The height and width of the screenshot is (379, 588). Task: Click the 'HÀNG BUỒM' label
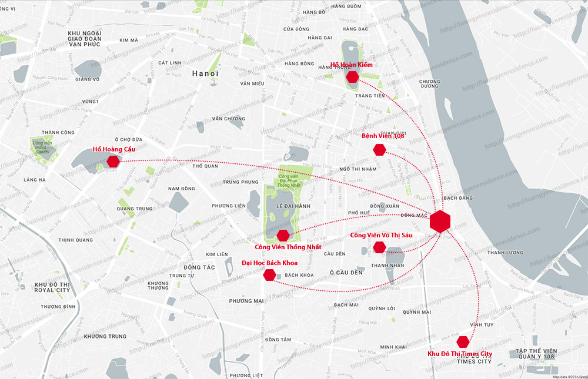click(x=346, y=6)
